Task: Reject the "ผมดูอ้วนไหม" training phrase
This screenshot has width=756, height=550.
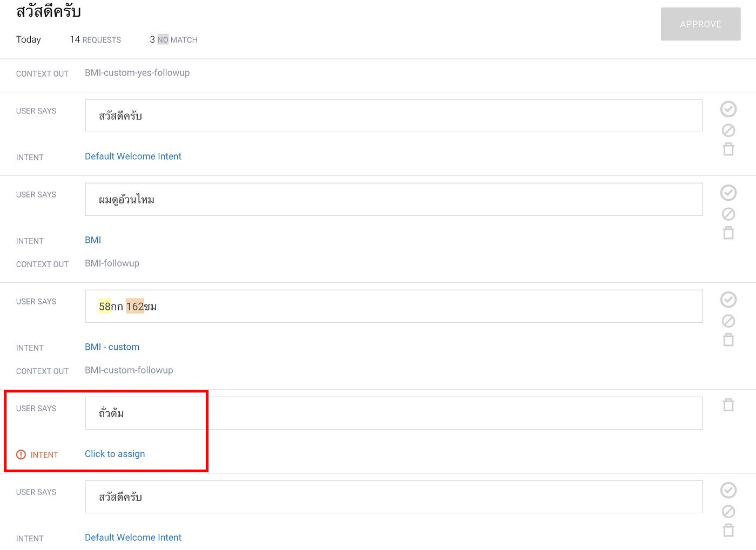Action: [728, 214]
